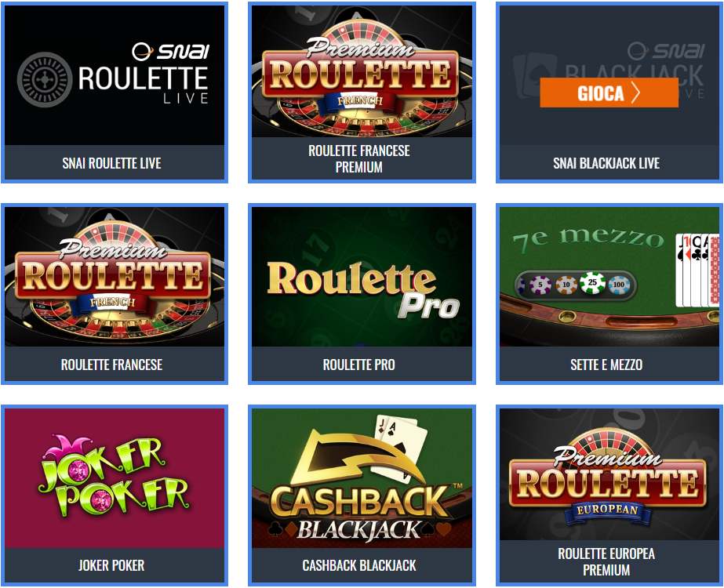Click the JOKER POKER title link

(x=111, y=565)
